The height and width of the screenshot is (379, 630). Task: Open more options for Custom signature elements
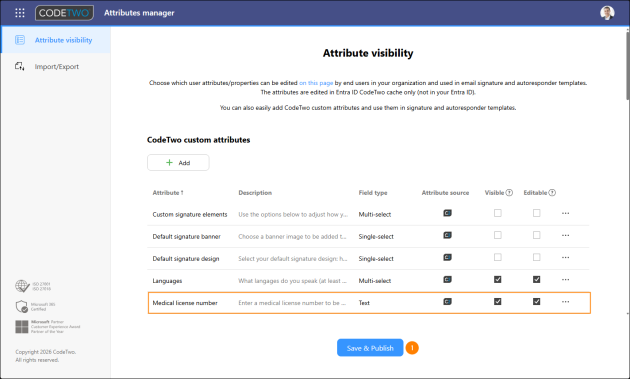[x=565, y=213]
